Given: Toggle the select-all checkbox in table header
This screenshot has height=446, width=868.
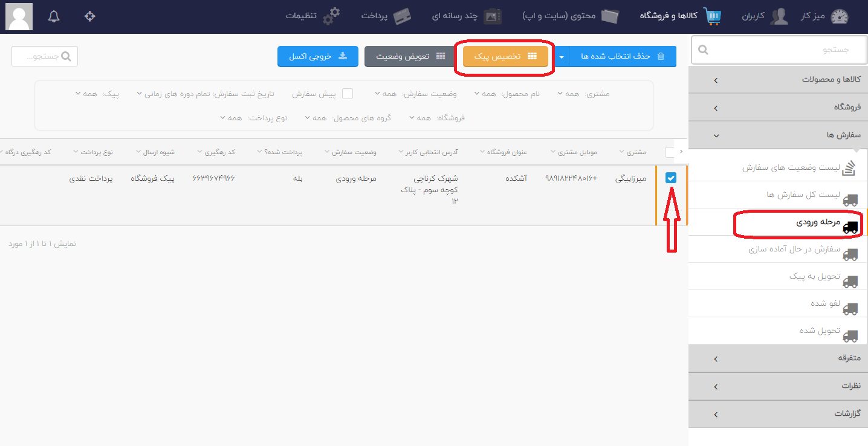Looking at the screenshot, I should click(670, 152).
